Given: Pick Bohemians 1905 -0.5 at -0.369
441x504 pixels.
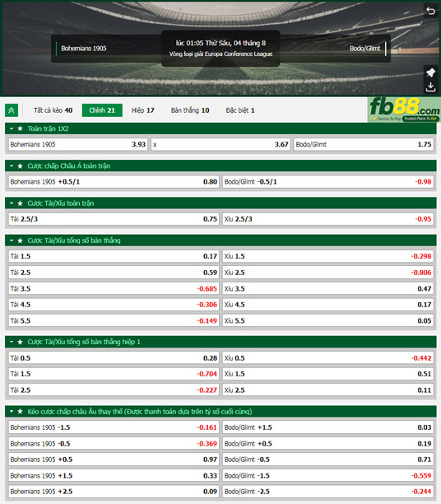Looking at the screenshot, I should click(114, 444).
